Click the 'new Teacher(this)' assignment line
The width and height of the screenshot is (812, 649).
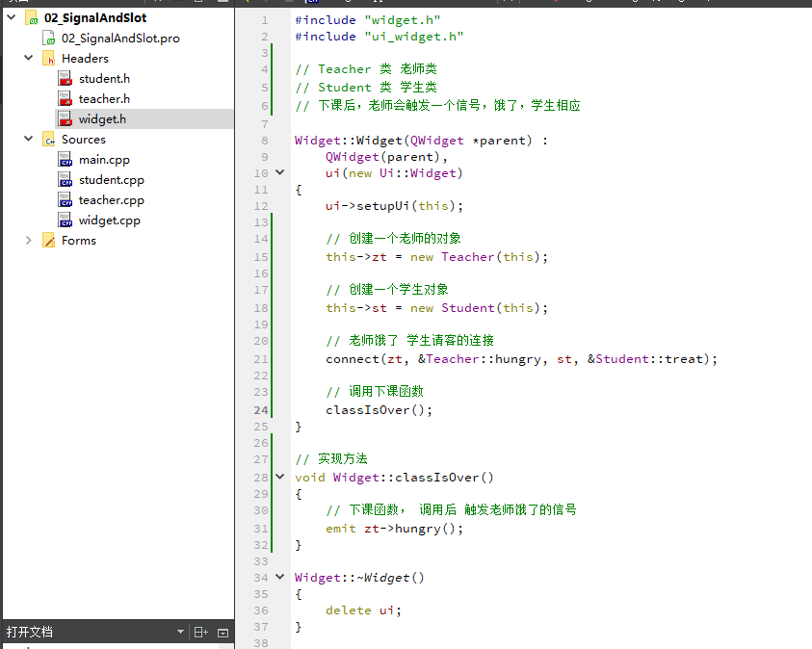click(436, 257)
